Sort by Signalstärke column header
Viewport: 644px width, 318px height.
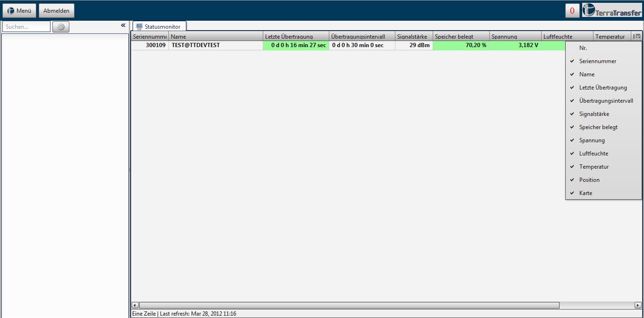coord(414,36)
